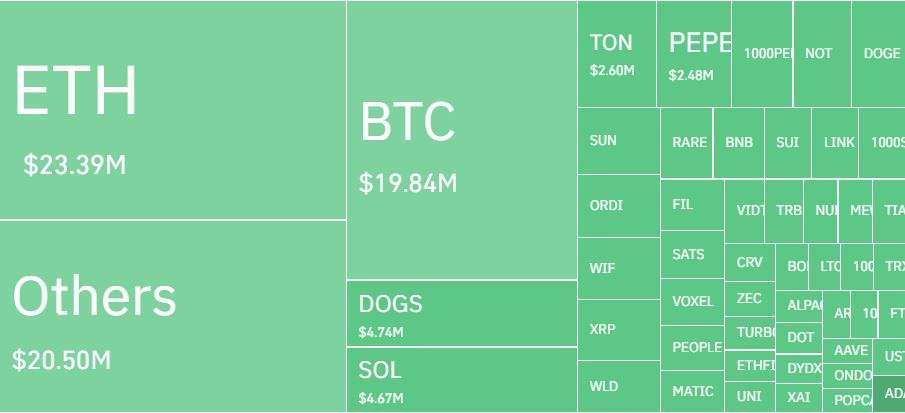
Task: Select the VOXEL tile
Action: pyautogui.click(x=692, y=301)
